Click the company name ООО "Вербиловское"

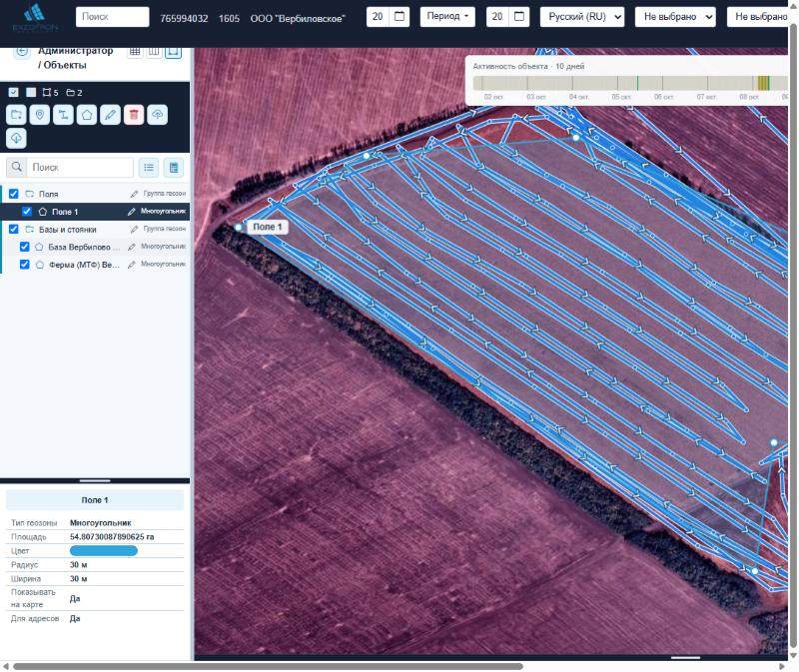tap(298, 18)
